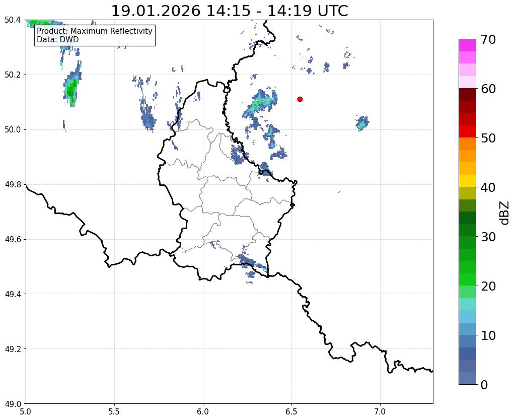This screenshot has height=420, width=515.
Task: Click the colorbar tick label '10'
Action: point(488,335)
